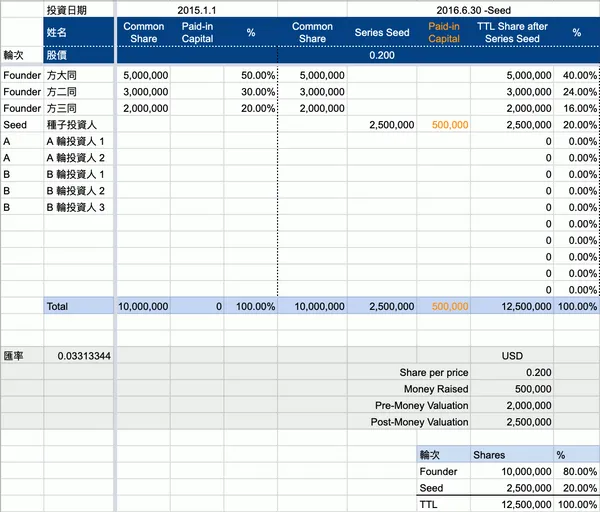Viewport: 600px width, 512px height.
Task: Click the 2,500,000 Series Seed cell in Seed row
Action: [x=382, y=125]
